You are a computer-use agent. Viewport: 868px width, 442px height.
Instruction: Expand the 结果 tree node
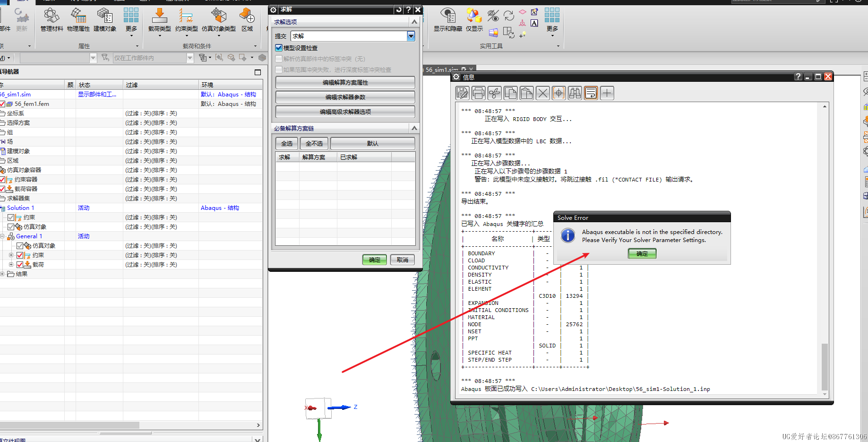[2, 274]
